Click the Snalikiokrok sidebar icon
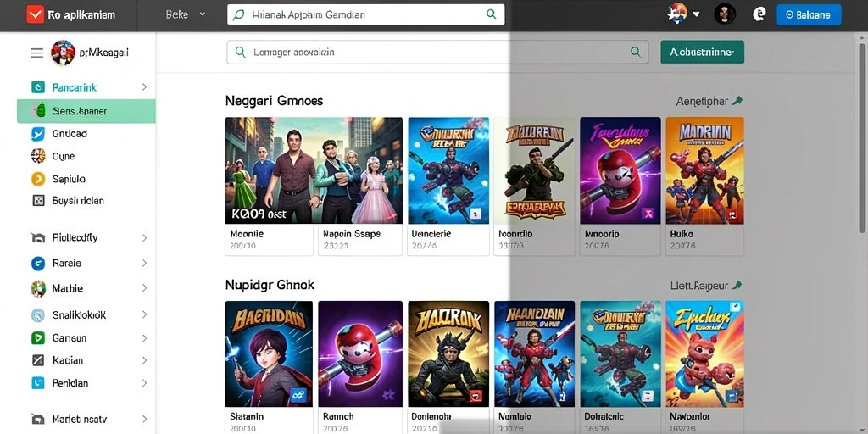Viewport: 868px width, 434px height. pyautogui.click(x=37, y=315)
